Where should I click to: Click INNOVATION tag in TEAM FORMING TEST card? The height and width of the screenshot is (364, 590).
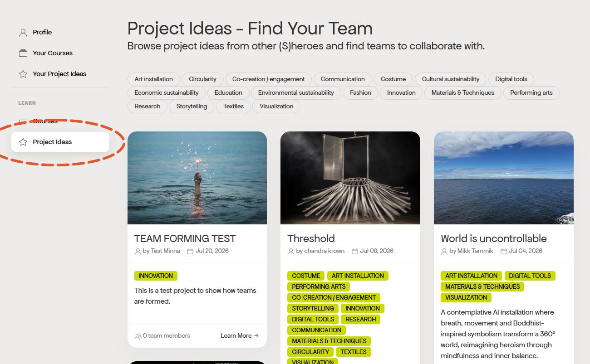click(x=156, y=276)
